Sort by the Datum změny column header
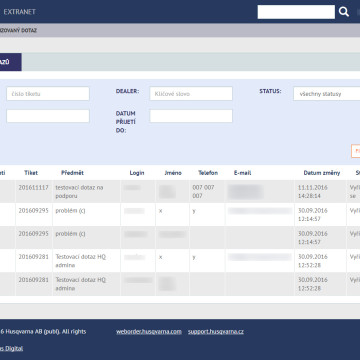 [322, 173]
